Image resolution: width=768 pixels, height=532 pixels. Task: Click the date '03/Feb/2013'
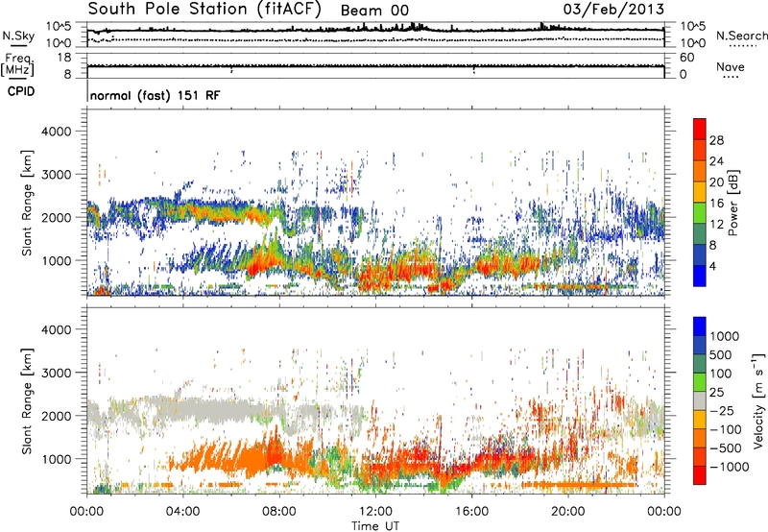tap(613, 9)
